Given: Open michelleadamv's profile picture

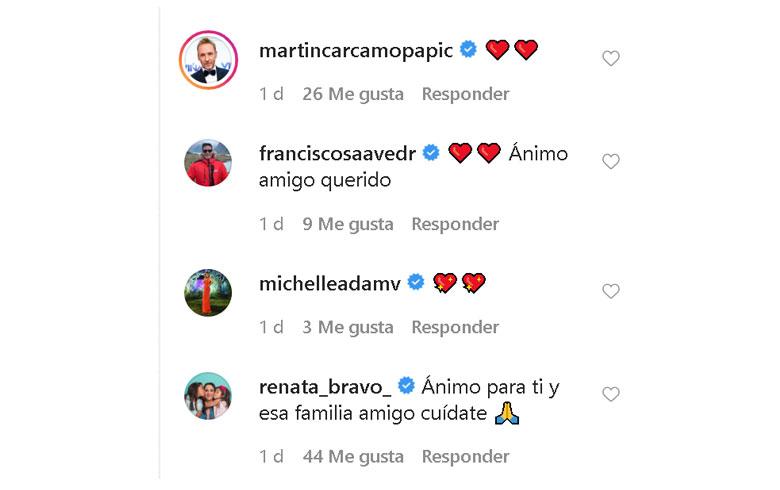Looking at the screenshot, I should coord(208,292).
